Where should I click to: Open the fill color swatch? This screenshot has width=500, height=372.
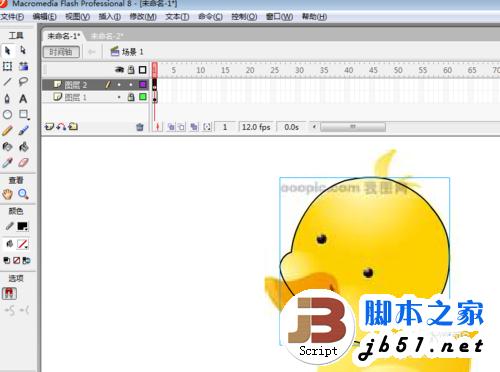(23, 244)
